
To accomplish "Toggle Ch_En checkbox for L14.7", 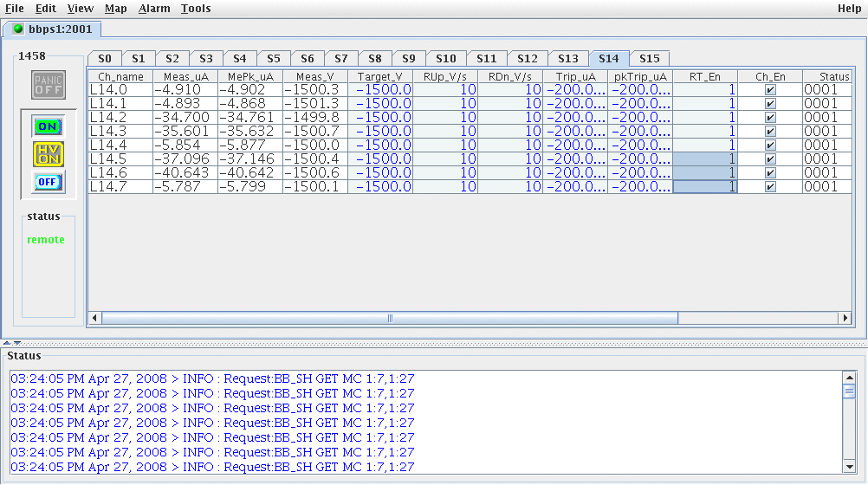I will (770, 186).
